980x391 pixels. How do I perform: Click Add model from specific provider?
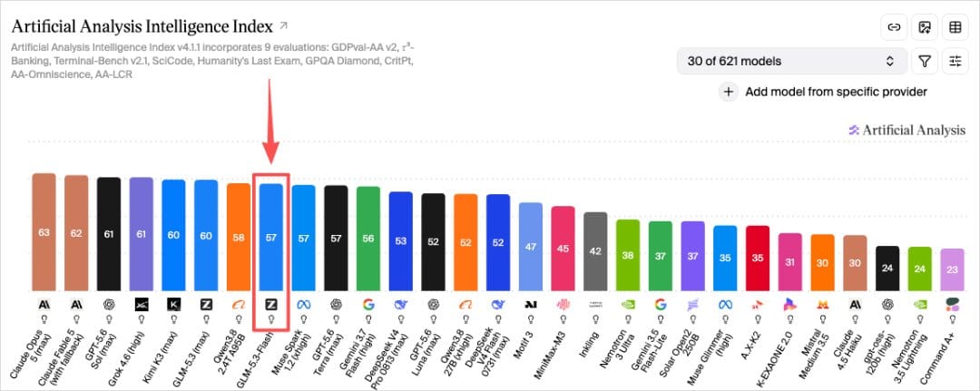point(836,92)
